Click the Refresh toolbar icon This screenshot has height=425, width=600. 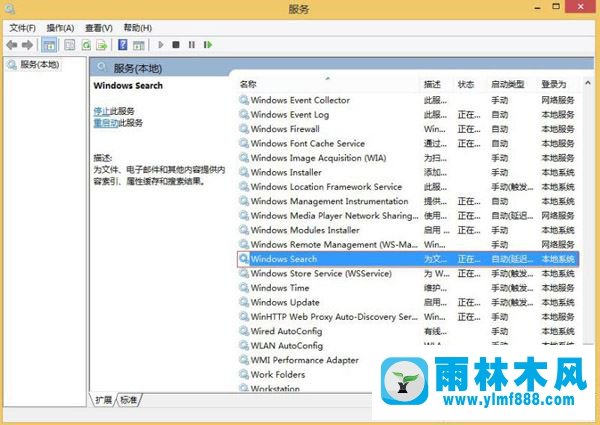click(86, 45)
